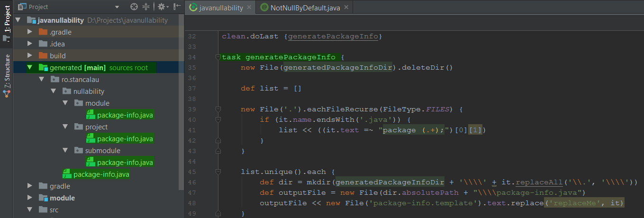Close the javanullability editor tab

[x=249, y=8]
